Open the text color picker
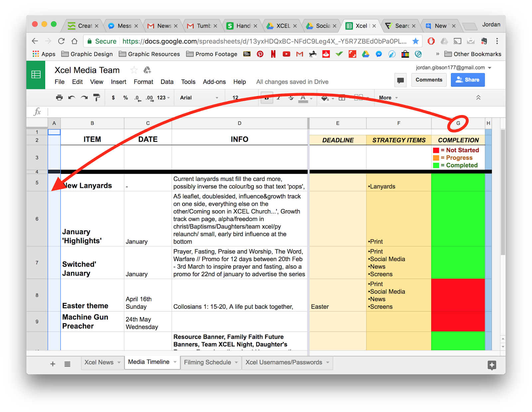 303,98
